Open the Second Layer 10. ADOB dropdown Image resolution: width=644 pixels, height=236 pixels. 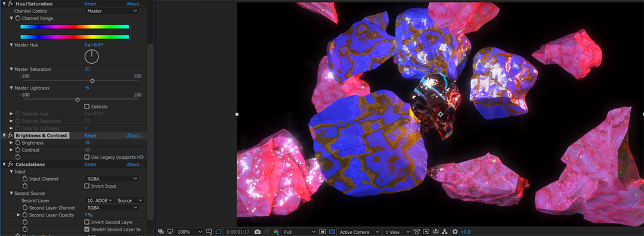coord(99,200)
